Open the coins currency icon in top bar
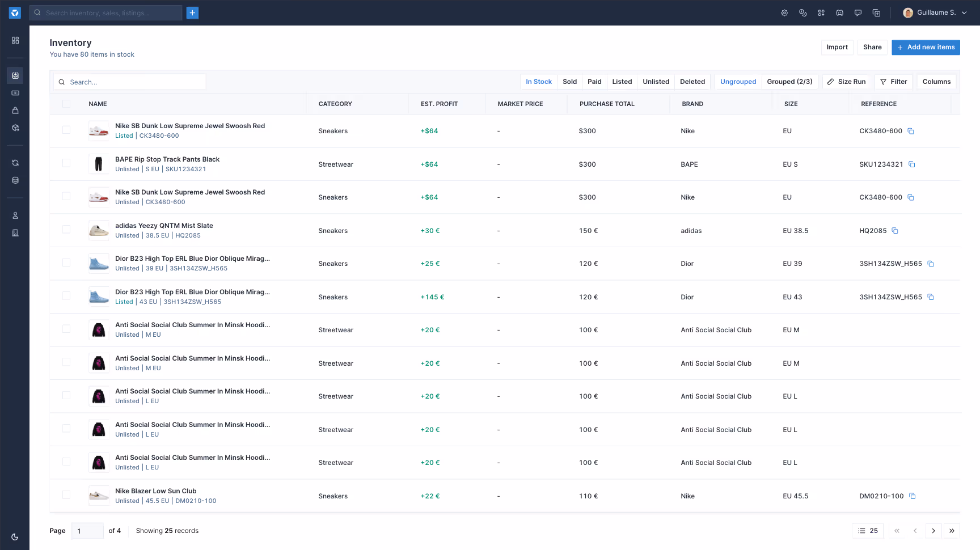The width and height of the screenshot is (980, 550). [x=802, y=12]
